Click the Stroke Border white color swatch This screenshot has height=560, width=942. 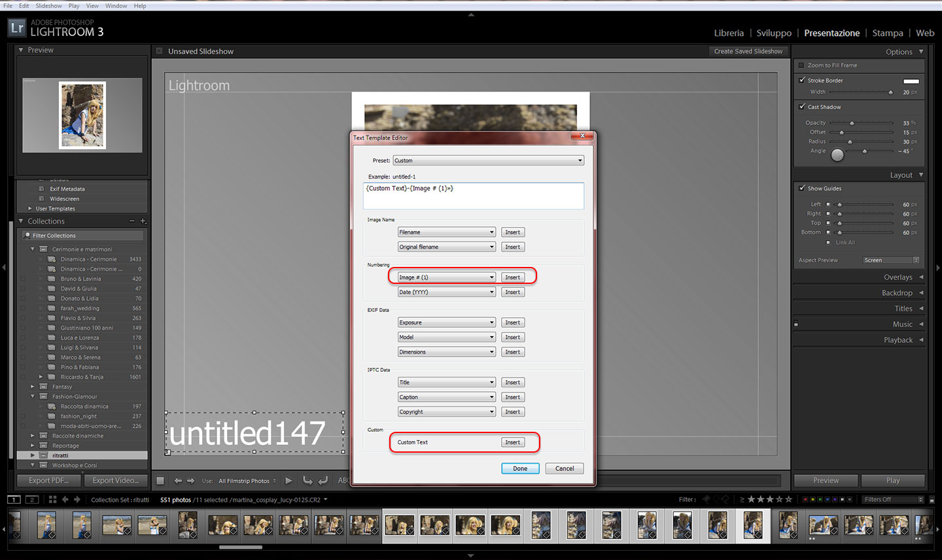tap(911, 81)
